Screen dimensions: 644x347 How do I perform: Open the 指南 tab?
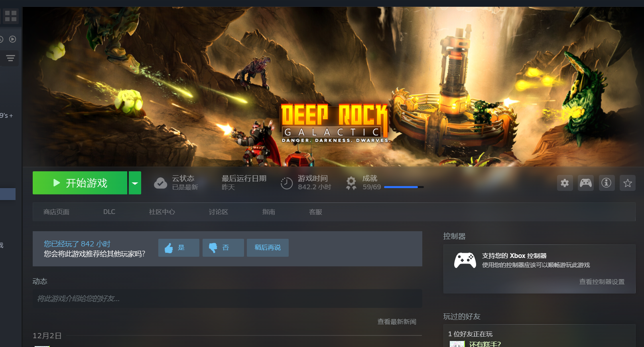point(268,212)
